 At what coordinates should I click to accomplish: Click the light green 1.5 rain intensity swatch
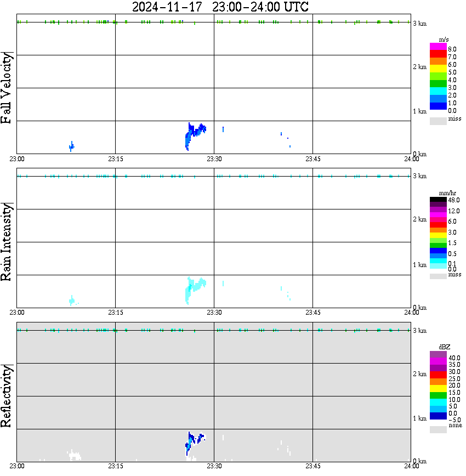pos(438,240)
